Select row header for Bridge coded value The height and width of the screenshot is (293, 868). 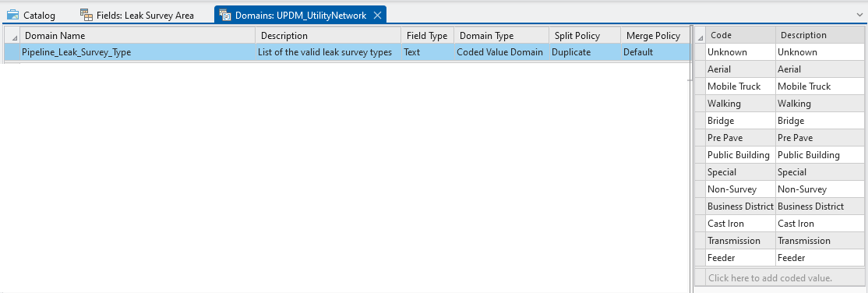point(700,121)
